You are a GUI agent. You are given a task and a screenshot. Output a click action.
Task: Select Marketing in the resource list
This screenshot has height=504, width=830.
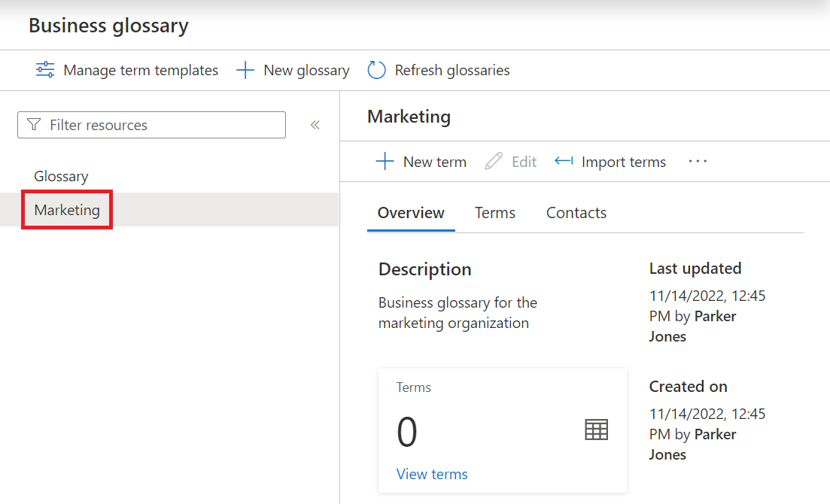click(67, 210)
